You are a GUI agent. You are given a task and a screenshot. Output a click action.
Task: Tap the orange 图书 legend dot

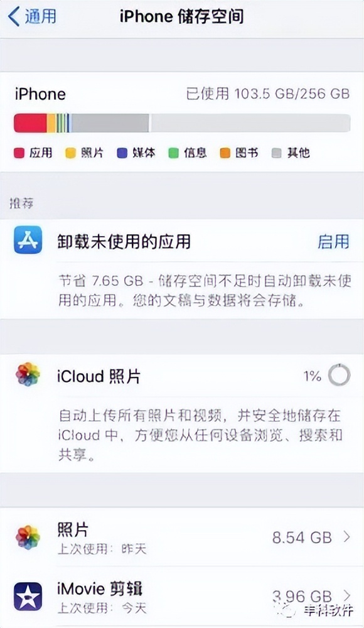224,153
